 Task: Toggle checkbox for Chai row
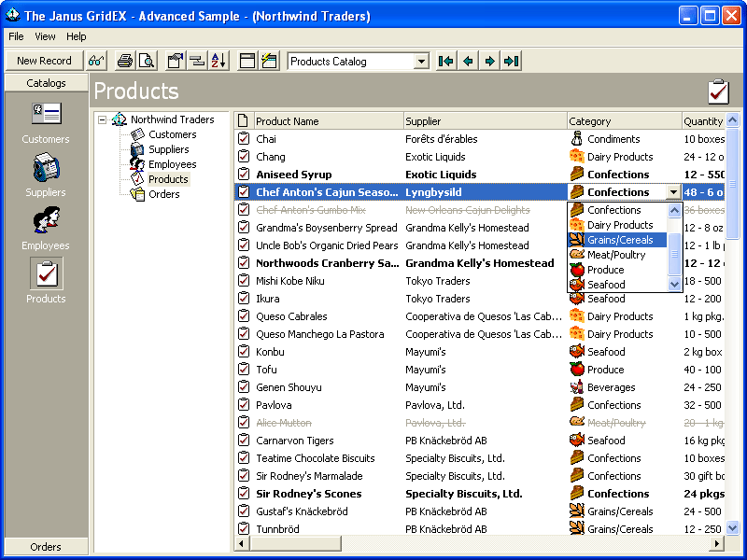(x=244, y=139)
